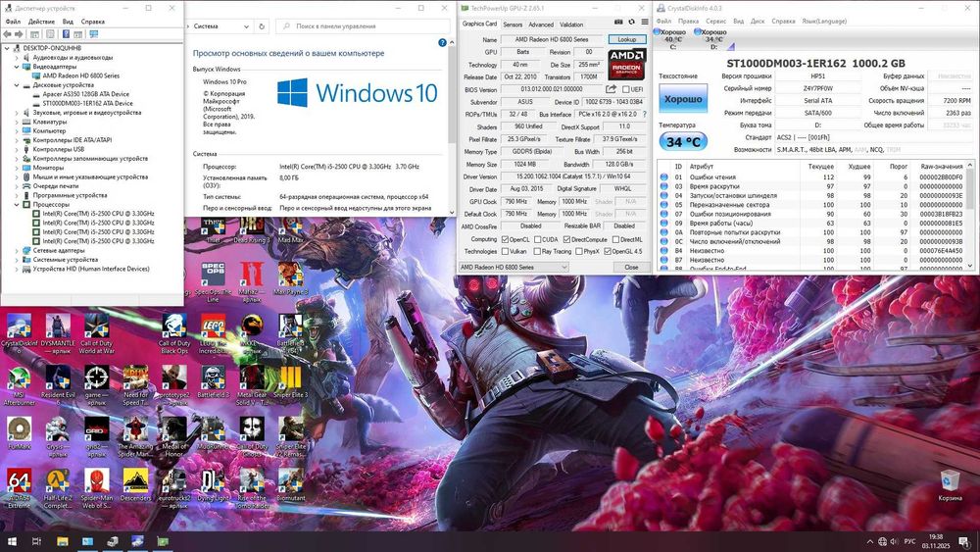Select the Descenders desktop shortcut

(135, 485)
